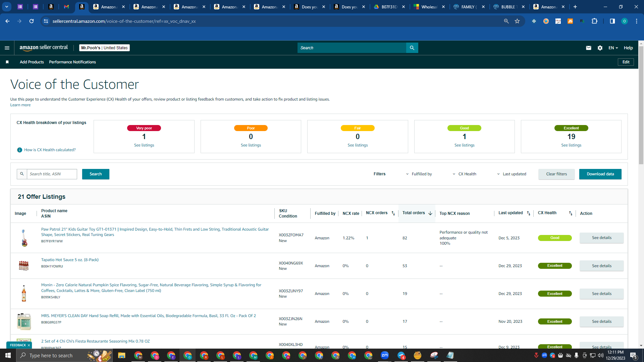The image size is (644, 362).
Task: Open the CX Health filter dropdown
Action: click(464, 174)
